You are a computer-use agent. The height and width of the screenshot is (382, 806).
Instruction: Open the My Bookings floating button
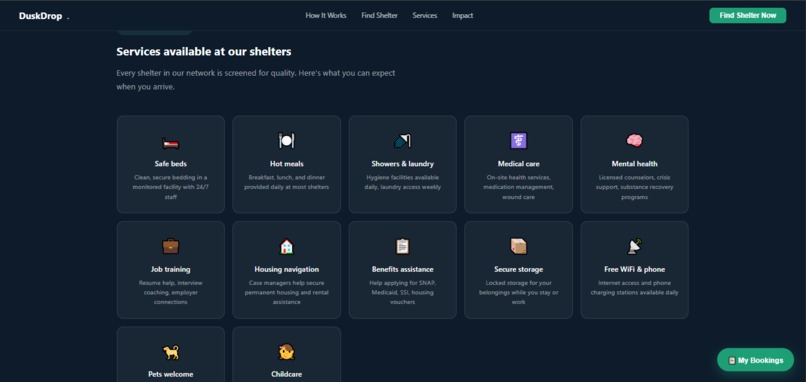pyautogui.click(x=755, y=360)
